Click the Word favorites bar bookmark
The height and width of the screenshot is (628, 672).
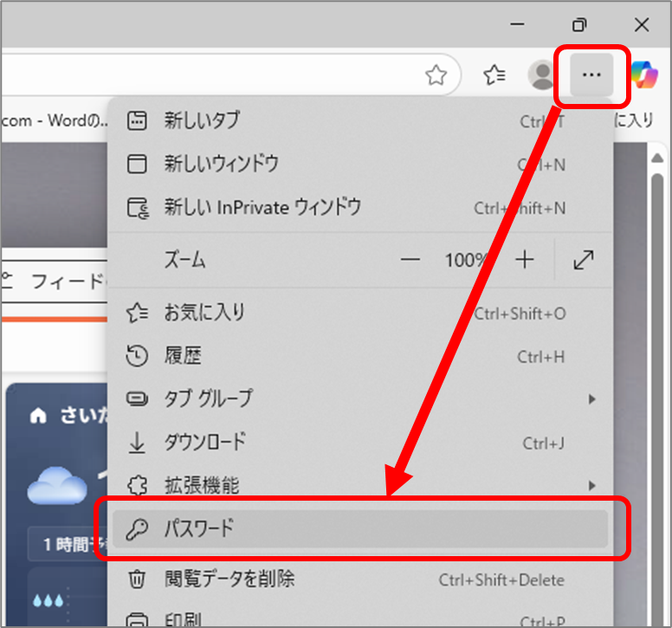point(55,121)
